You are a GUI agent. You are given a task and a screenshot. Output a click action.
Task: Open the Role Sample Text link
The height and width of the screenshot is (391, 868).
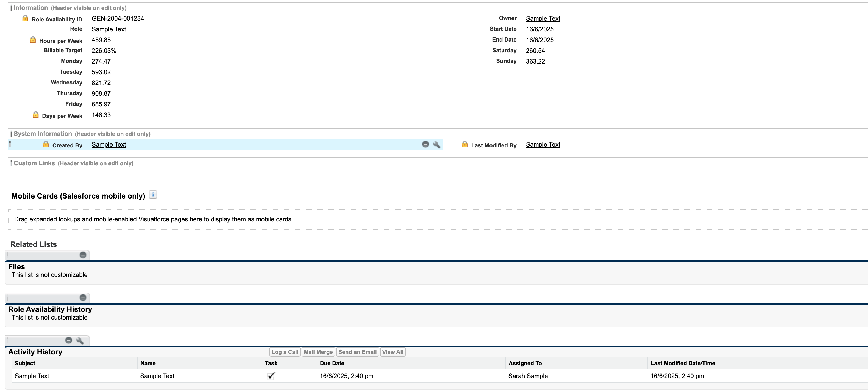[109, 29]
